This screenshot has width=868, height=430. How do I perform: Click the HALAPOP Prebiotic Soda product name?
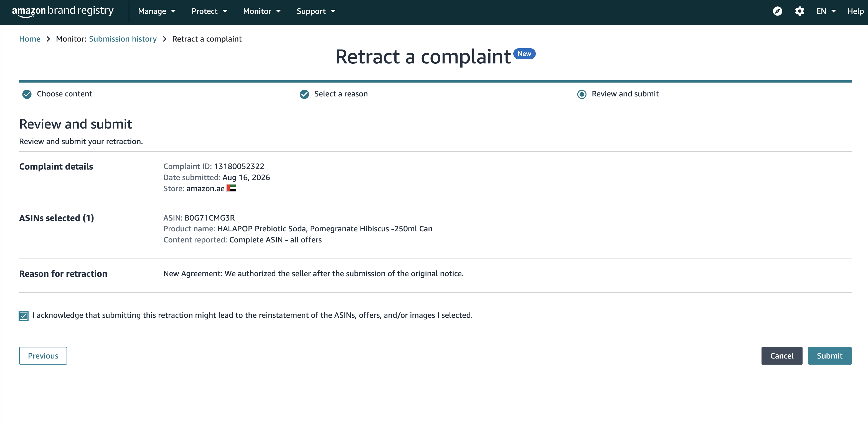click(325, 228)
